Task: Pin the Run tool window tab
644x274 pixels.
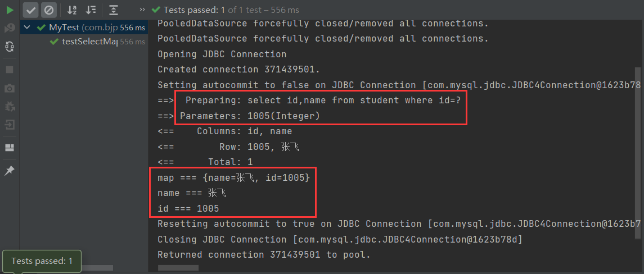Action: pyautogui.click(x=10, y=171)
